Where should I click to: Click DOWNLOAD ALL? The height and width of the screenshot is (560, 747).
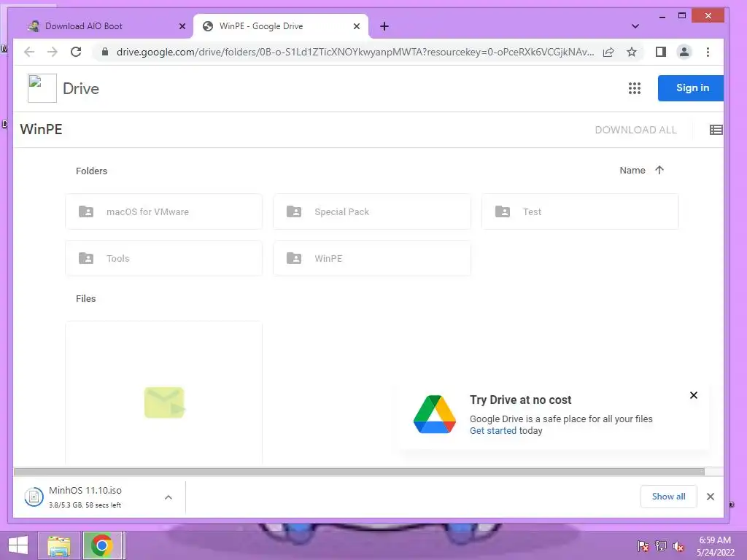click(635, 130)
